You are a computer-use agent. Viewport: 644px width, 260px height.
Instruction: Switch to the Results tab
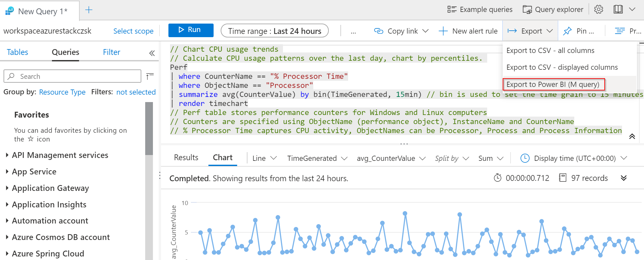point(186,158)
